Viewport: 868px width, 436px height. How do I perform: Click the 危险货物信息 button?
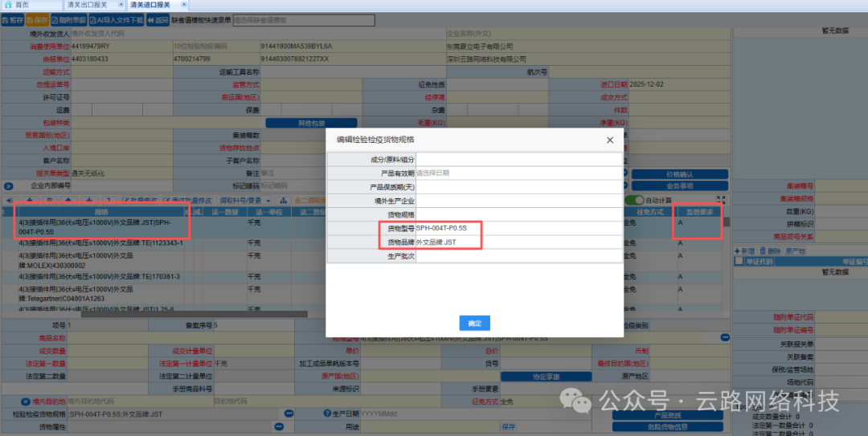click(x=668, y=426)
